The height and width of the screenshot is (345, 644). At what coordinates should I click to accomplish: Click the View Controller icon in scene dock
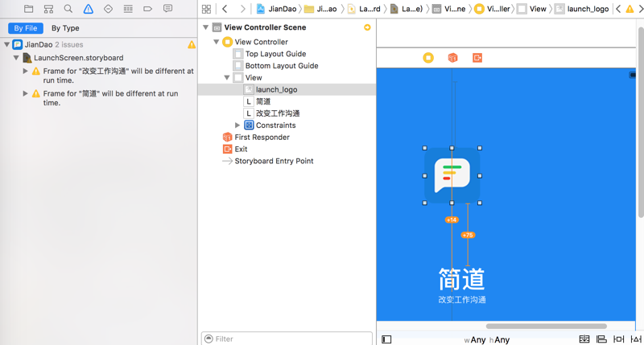tap(428, 58)
